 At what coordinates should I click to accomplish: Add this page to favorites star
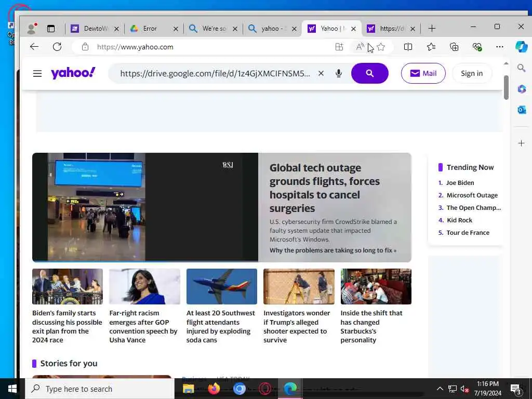pos(381,47)
